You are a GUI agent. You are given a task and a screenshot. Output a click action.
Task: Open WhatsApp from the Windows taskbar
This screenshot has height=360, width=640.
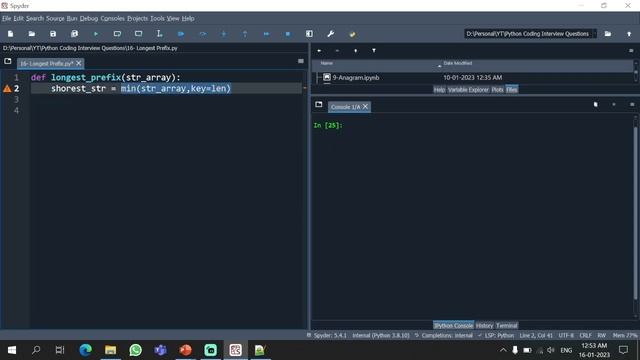pyautogui.click(x=136, y=350)
